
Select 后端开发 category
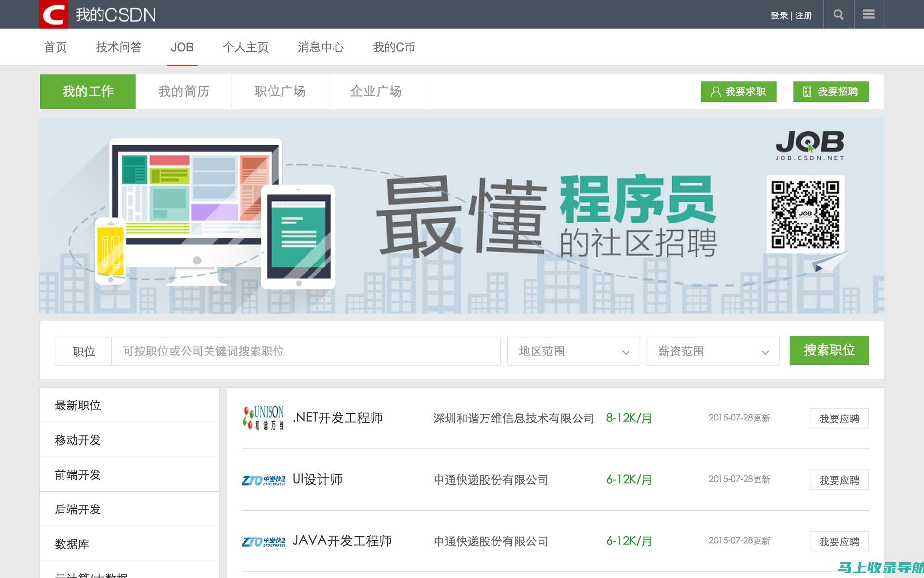point(130,509)
